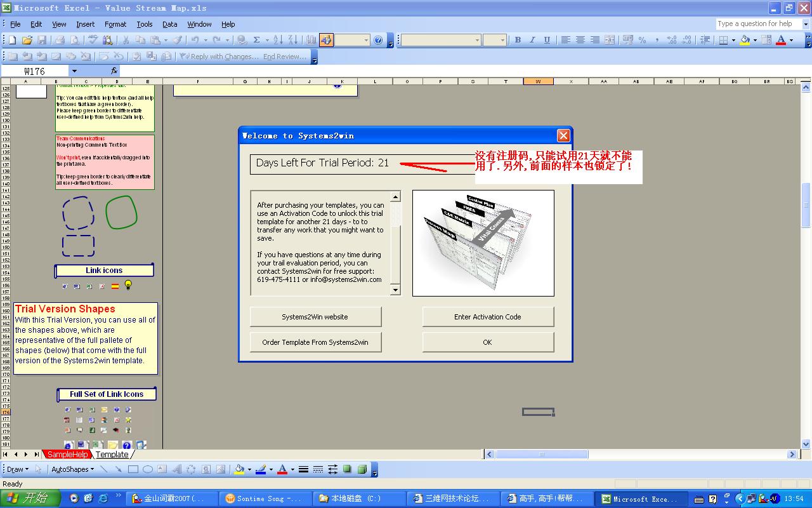Apply Comma Style format
This screenshot has height=508, width=812.
point(657,40)
